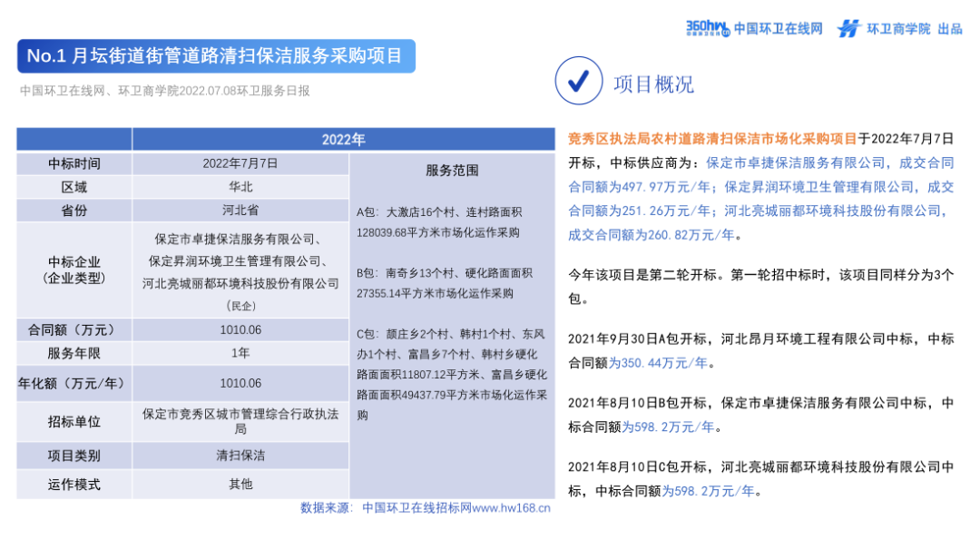Click the A包 大激店16个村 service description

pos(439,222)
